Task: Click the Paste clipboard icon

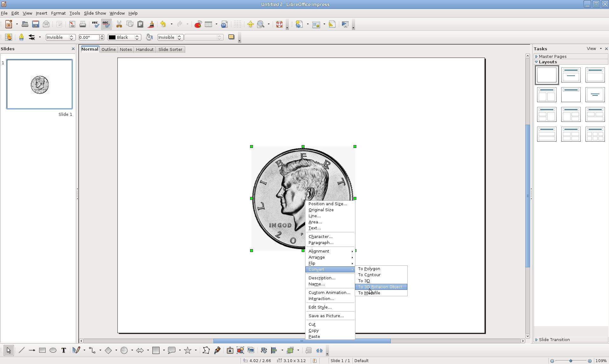Action: coord(140,24)
